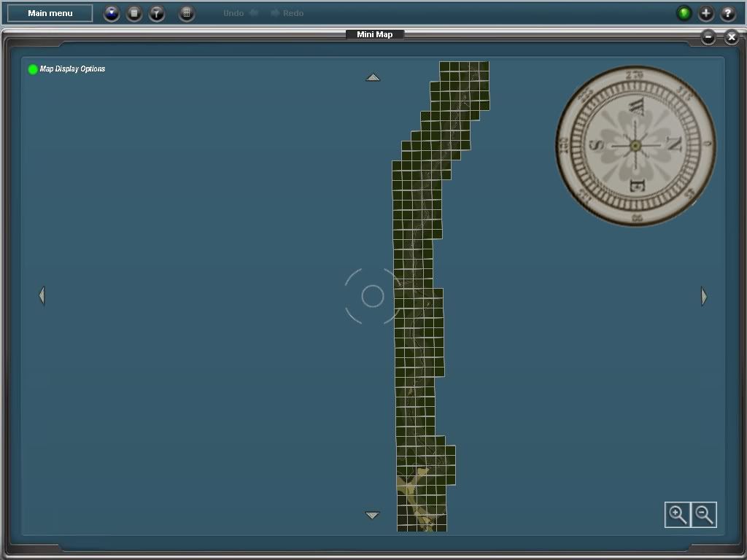This screenshot has width=747, height=560.
Task: Toggle Map Display Options green indicator
Action: coord(33,69)
